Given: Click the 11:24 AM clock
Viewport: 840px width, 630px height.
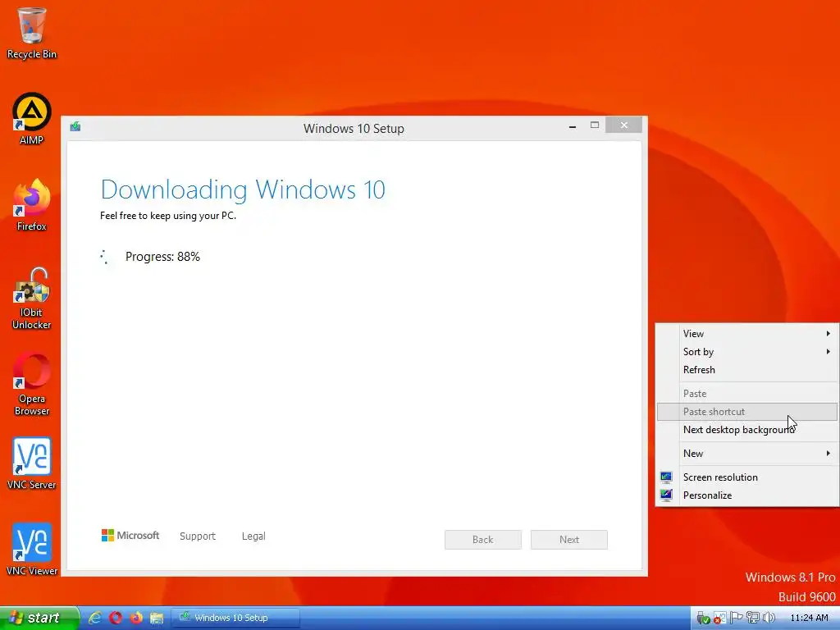Looking at the screenshot, I should pyautogui.click(x=809, y=618).
